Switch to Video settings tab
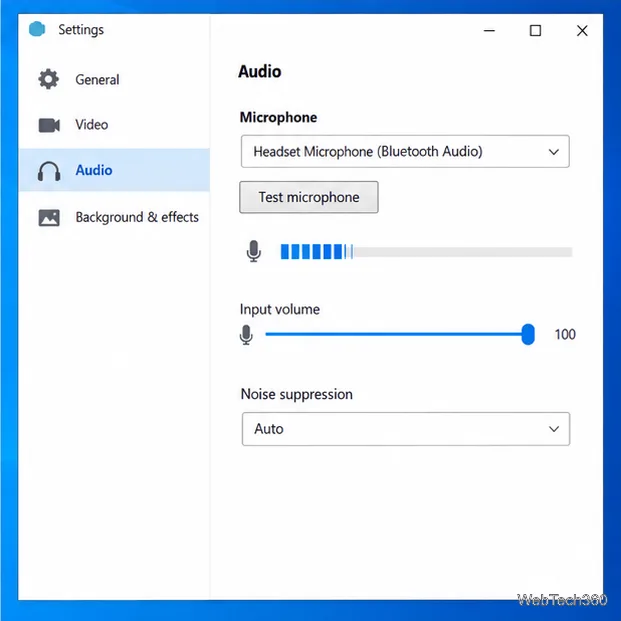 point(114,125)
